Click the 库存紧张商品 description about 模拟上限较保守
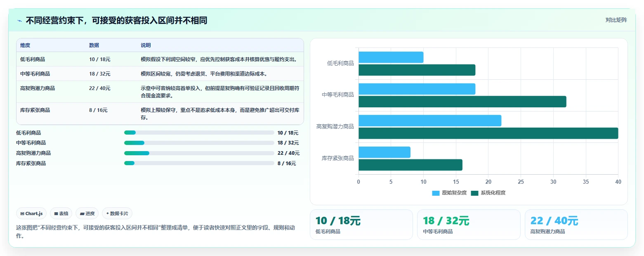 coord(220,114)
